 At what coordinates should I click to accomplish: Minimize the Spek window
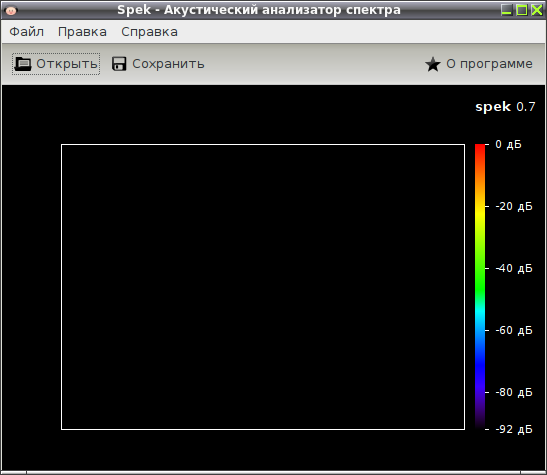pos(507,10)
